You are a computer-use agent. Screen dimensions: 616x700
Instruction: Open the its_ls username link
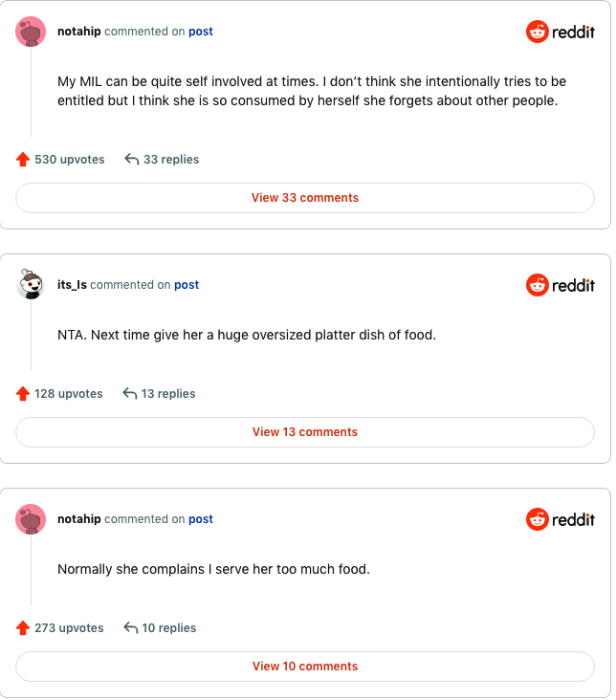point(72,285)
